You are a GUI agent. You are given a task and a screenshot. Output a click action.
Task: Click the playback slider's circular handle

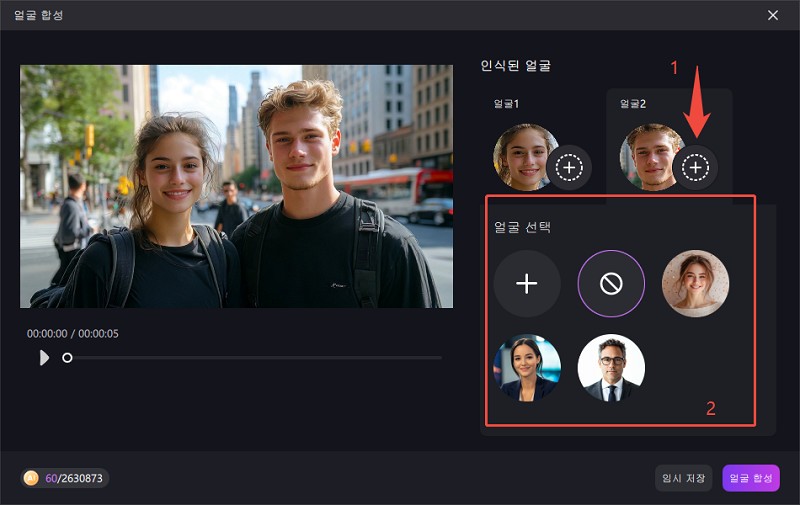tap(67, 357)
